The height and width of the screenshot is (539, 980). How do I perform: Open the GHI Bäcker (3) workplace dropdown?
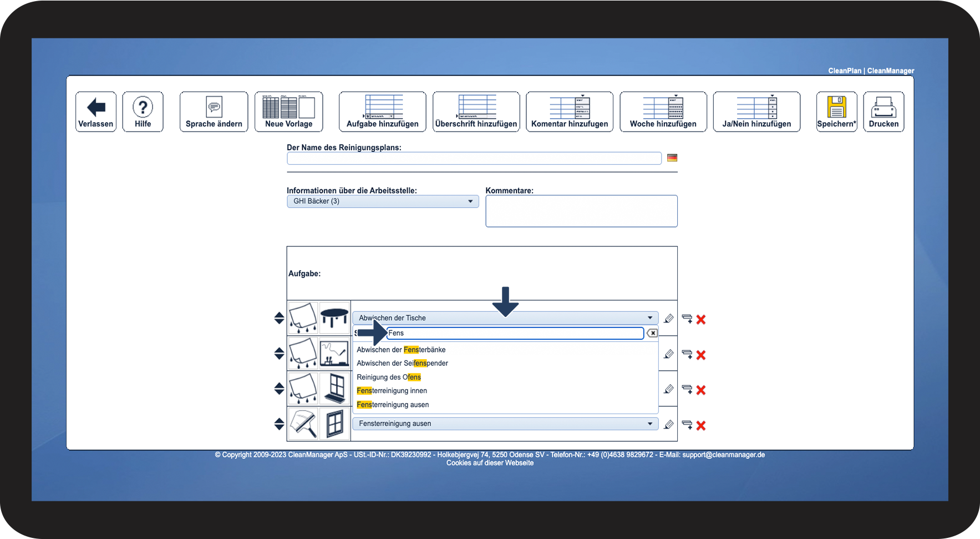point(383,201)
